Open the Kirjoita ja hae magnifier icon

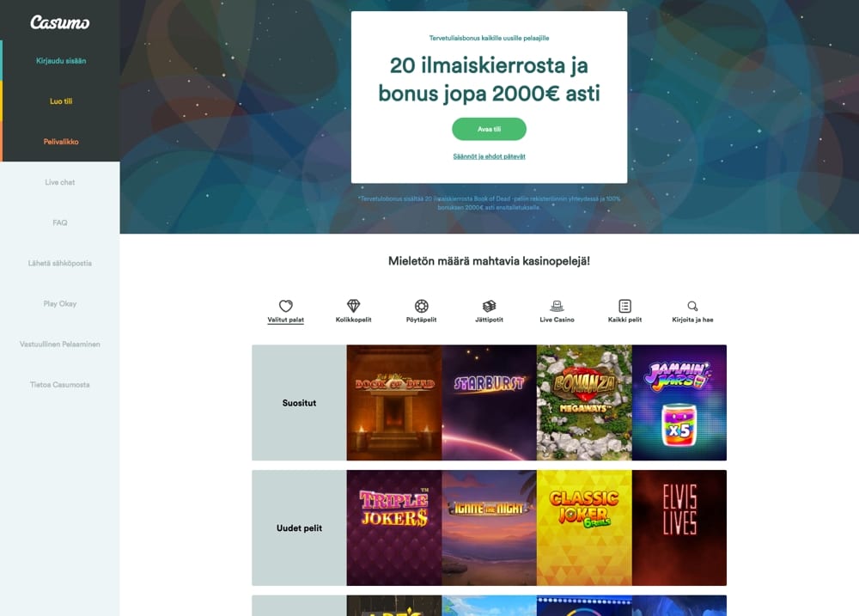tap(692, 306)
